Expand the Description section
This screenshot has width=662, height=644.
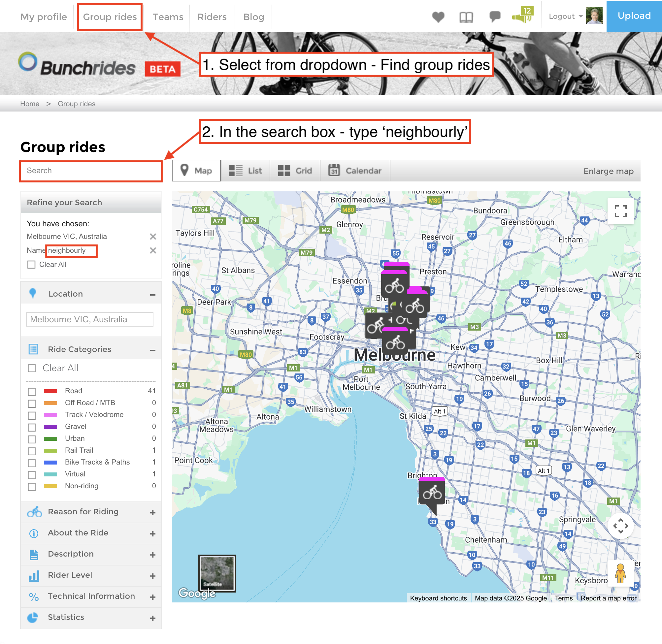153,555
